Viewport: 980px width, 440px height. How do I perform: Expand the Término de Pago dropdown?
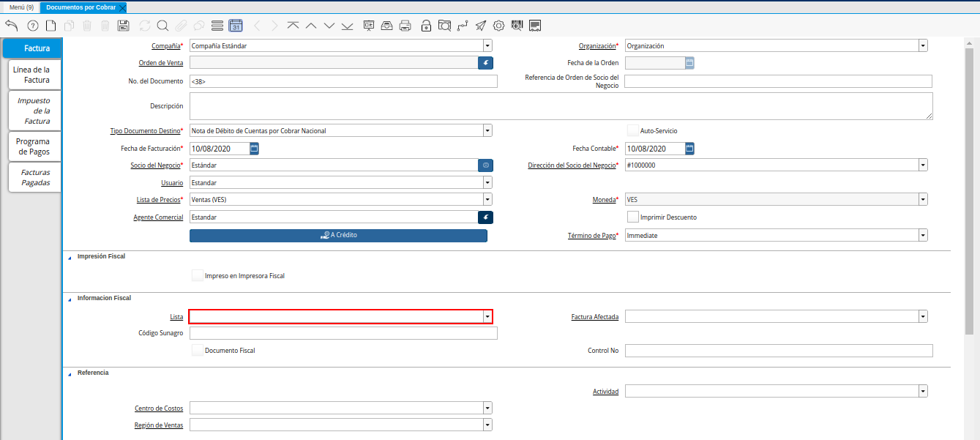[x=922, y=236]
